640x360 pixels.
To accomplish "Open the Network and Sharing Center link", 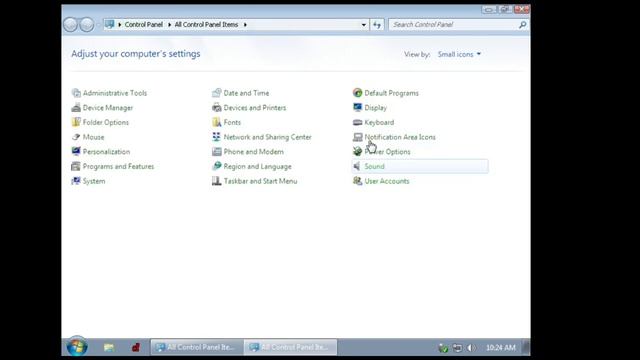I will pyautogui.click(x=267, y=137).
